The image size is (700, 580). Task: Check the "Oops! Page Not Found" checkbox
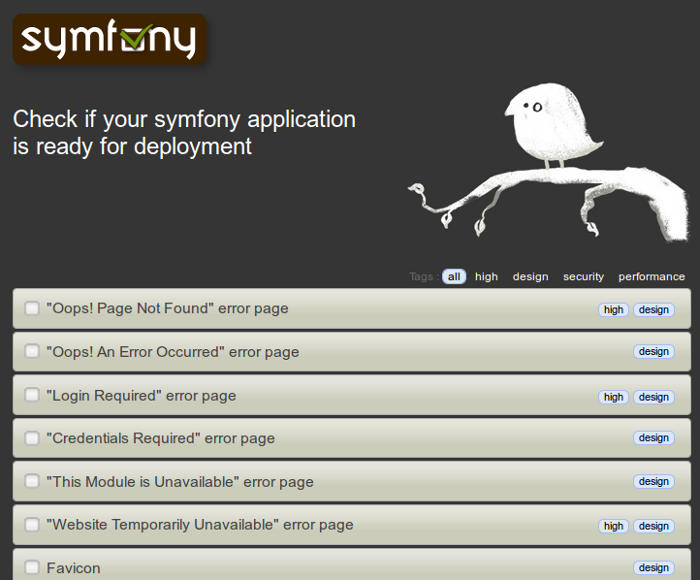coord(32,308)
